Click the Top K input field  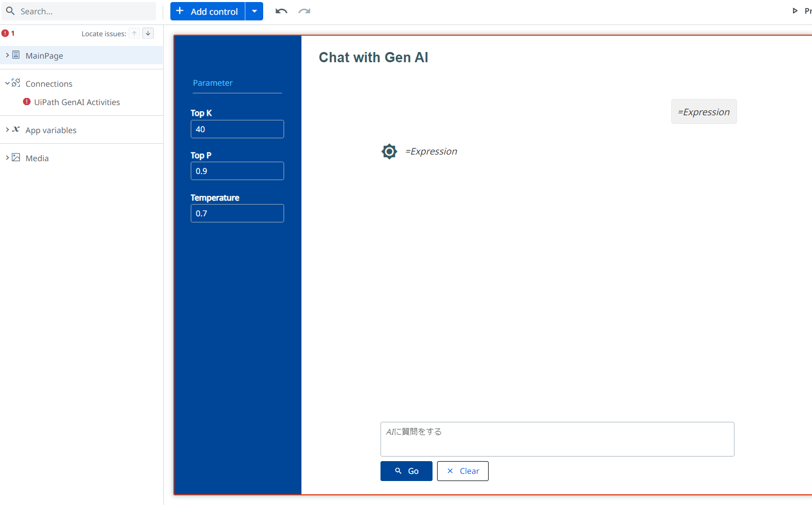point(237,129)
